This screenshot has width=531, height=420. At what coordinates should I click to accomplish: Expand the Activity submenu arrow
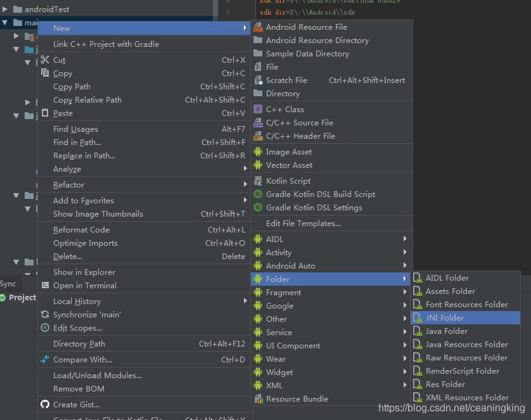pos(405,252)
